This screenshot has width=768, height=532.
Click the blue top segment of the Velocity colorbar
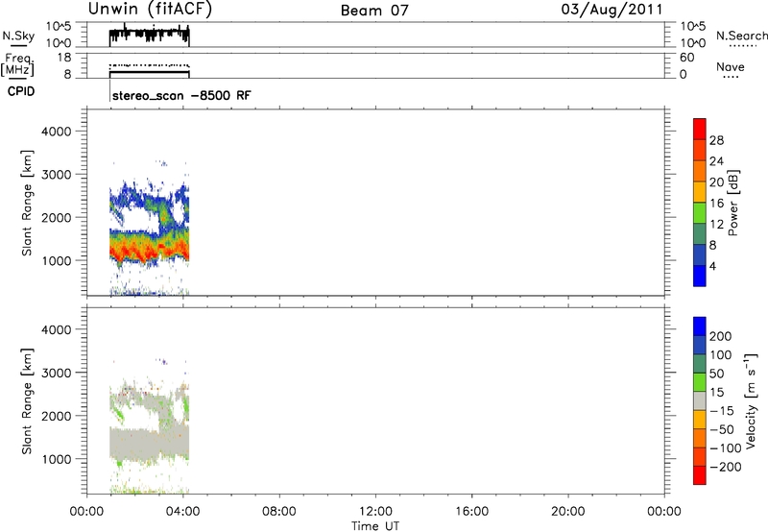(700, 326)
